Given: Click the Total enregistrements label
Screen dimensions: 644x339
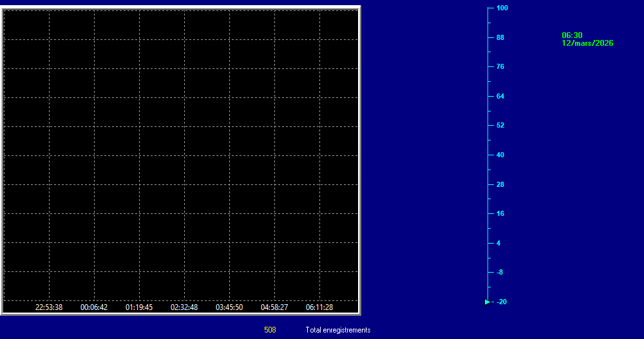Looking at the screenshot, I should (x=338, y=330).
